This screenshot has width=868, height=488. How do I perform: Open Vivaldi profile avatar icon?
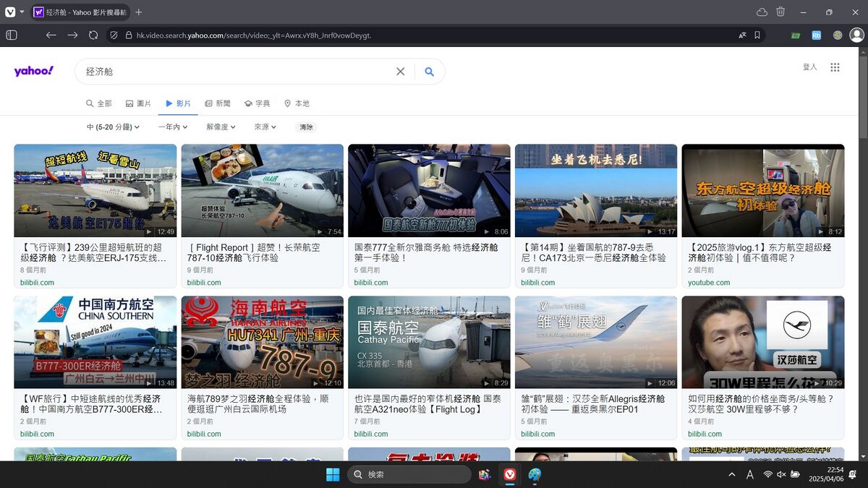click(x=856, y=35)
